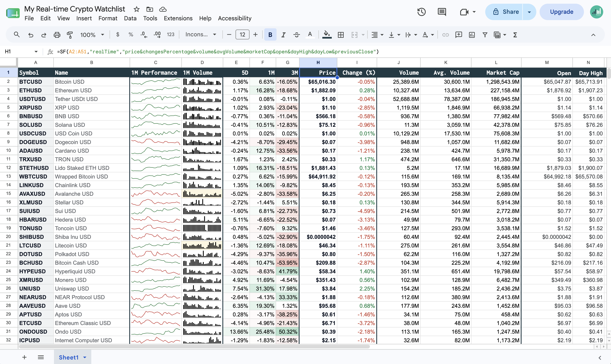
Task: Format as currency with dollar icon
Action: [118, 35]
